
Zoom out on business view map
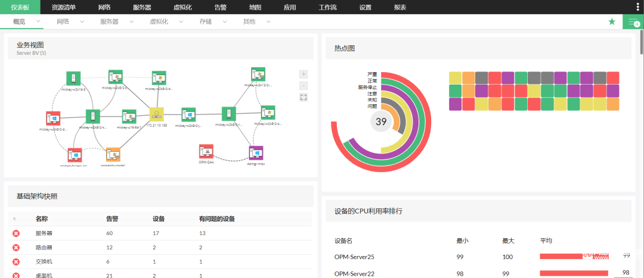(304, 86)
